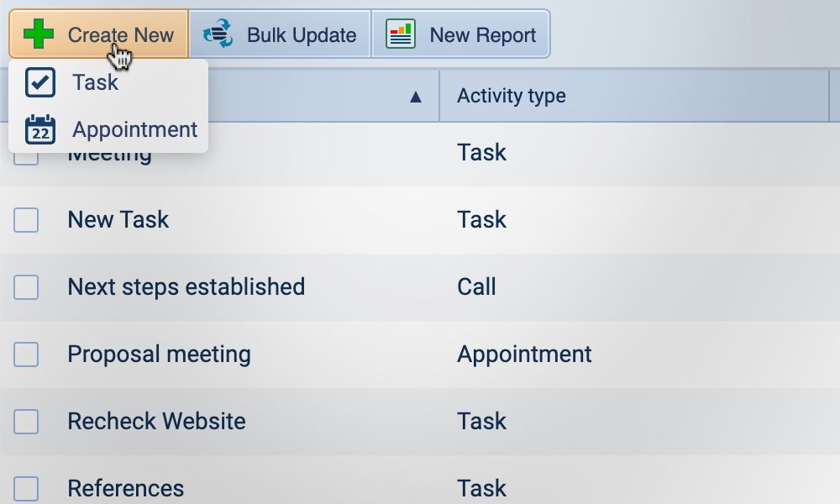The height and width of the screenshot is (504, 840).
Task: Open the Next steps established activity
Action: [x=186, y=287]
